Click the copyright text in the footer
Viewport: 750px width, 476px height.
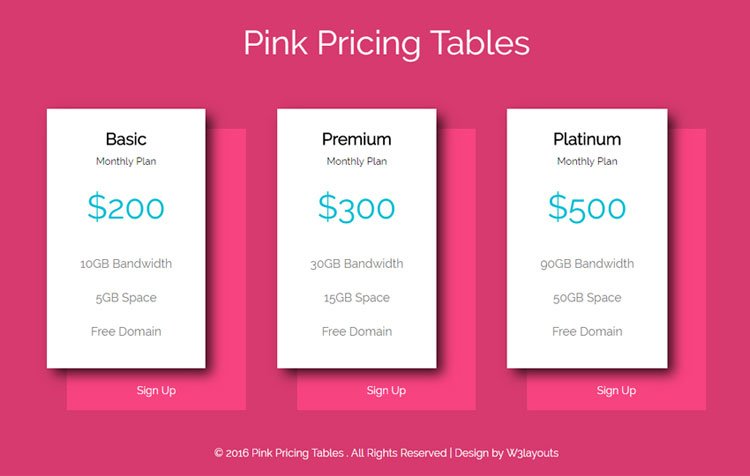[x=330, y=453]
